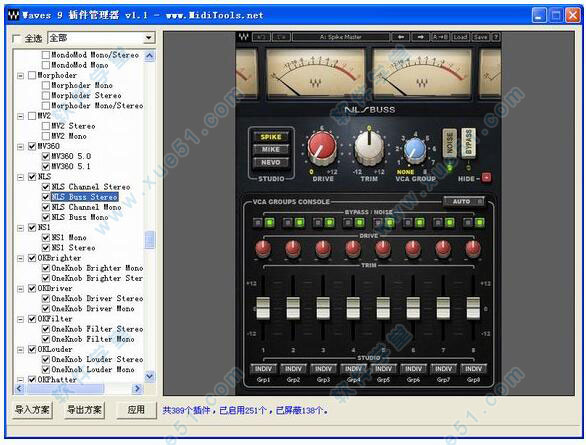Select the SPIKE studio button
The height and width of the screenshot is (445, 586).
271,137
